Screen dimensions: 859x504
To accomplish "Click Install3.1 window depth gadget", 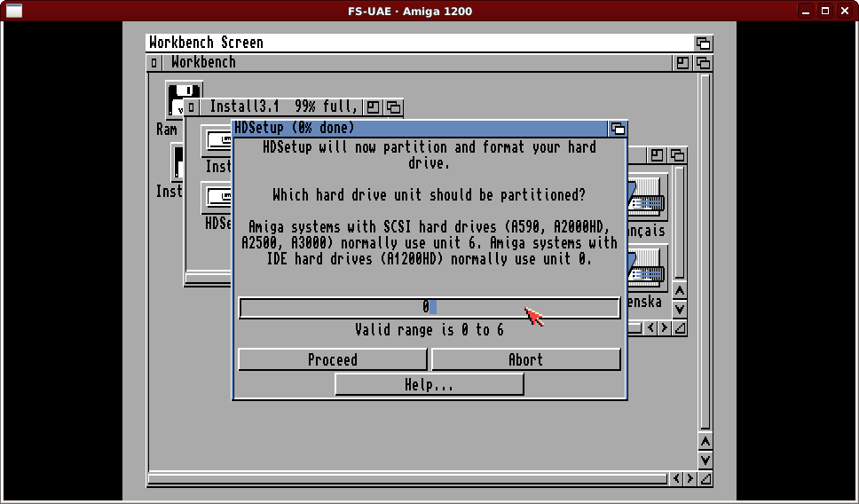I will (x=393, y=106).
